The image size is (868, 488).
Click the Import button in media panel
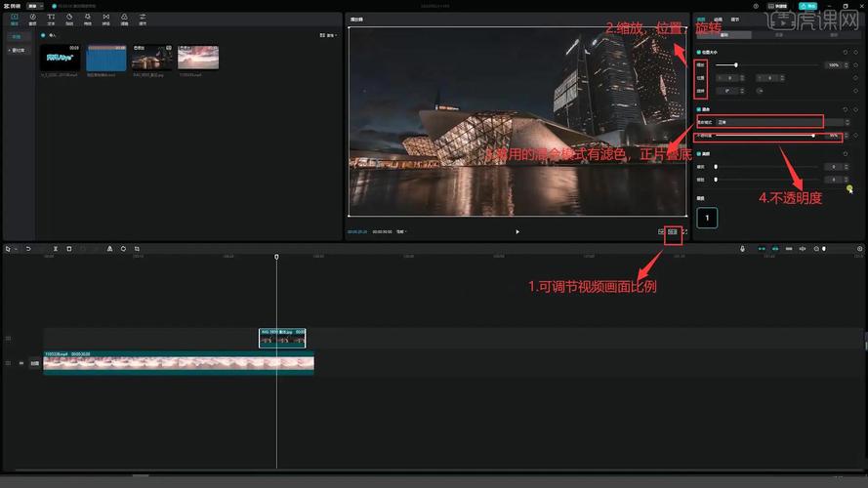tap(49, 35)
